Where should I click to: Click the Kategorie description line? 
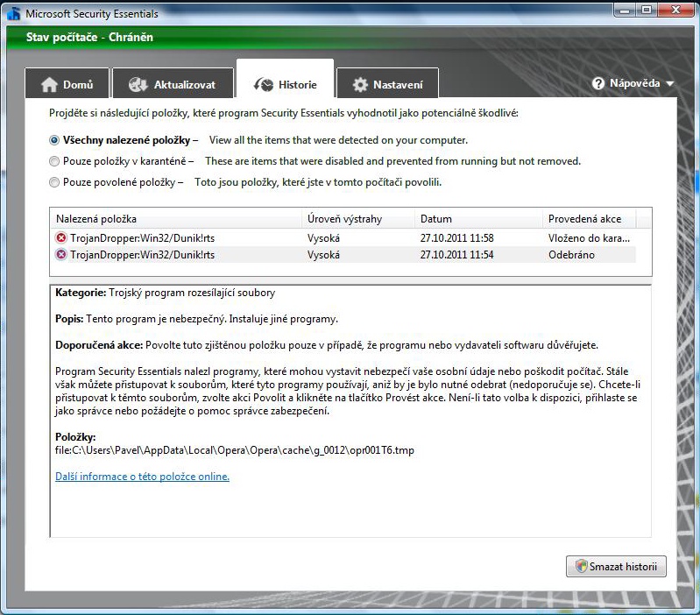point(166,293)
